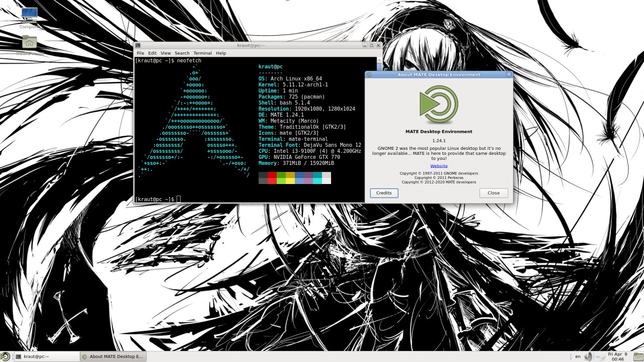Open the MATE main menu on the panel

(x=6, y=356)
